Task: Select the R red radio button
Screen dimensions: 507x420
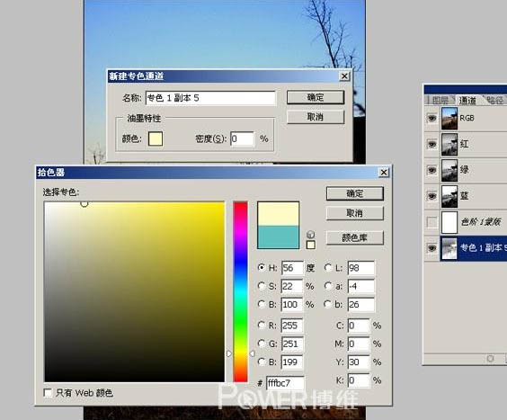Action: (262, 325)
